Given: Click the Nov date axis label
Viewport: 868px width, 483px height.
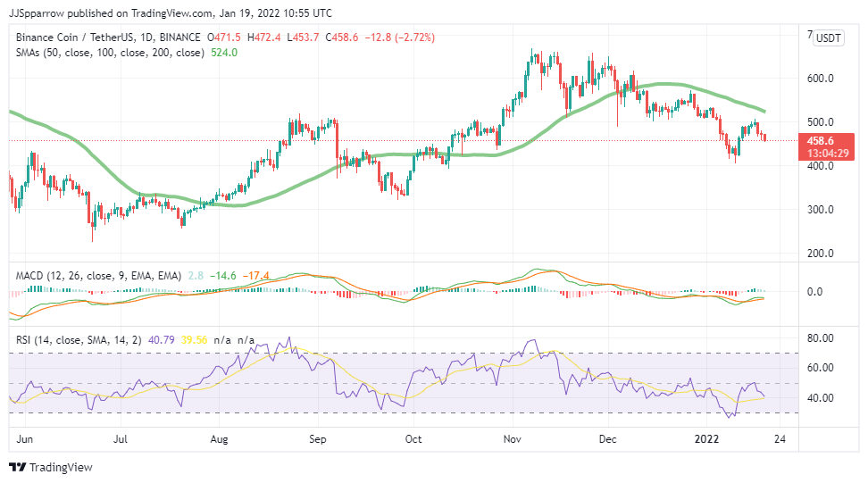Looking at the screenshot, I should (x=512, y=439).
